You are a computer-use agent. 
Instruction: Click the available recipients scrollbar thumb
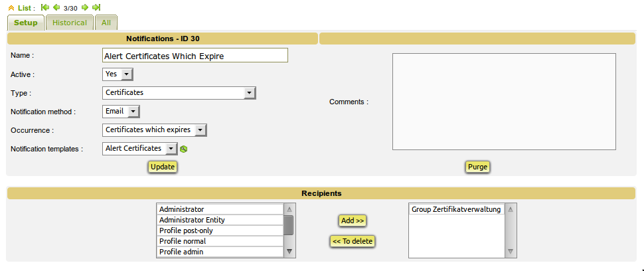[x=289, y=225]
